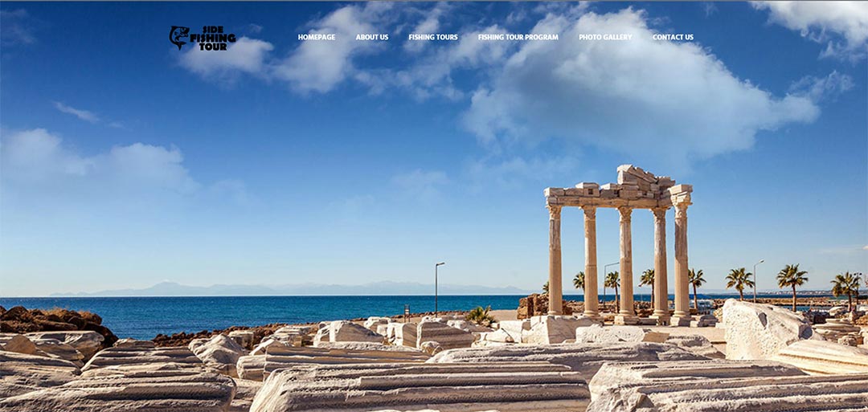Image resolution: width=868 pixels, height=412 pixels.
Task: Click the fish icon in the site logo
Action: tap(178, 37)
